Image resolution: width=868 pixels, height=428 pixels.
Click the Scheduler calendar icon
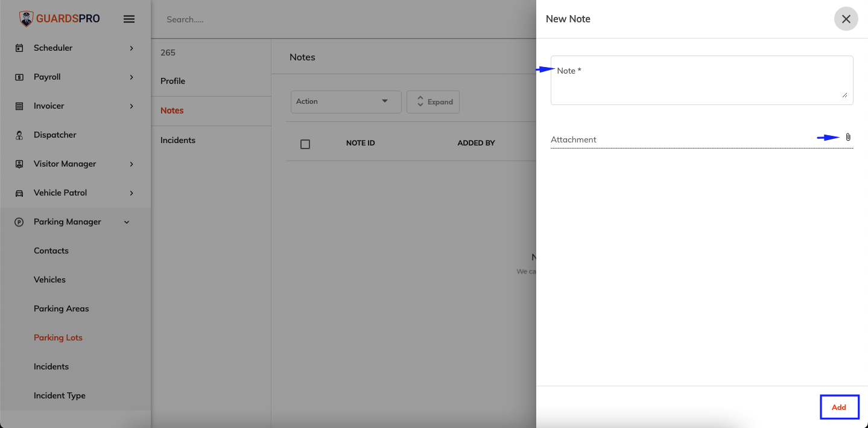19,48
